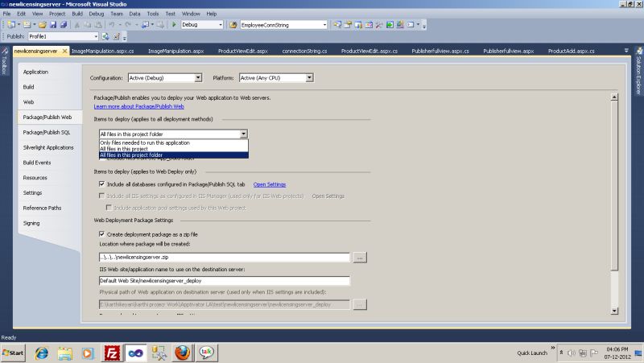Save the current file with floppy icon
This screenshot has height=363, width=644.
53,25
